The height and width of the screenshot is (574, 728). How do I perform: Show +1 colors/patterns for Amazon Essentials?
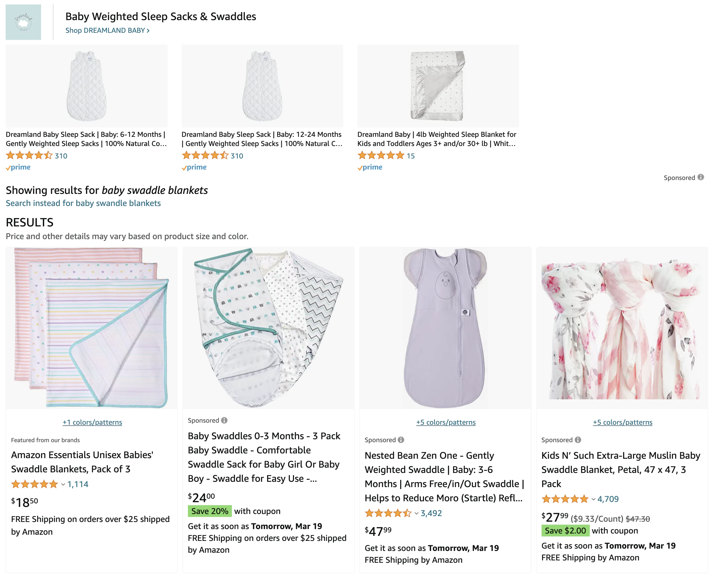[92, 422]
